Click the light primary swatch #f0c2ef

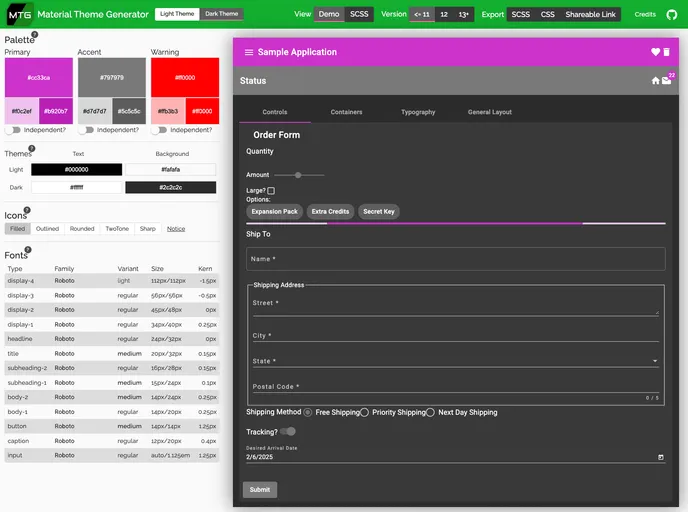click(22, 111)
